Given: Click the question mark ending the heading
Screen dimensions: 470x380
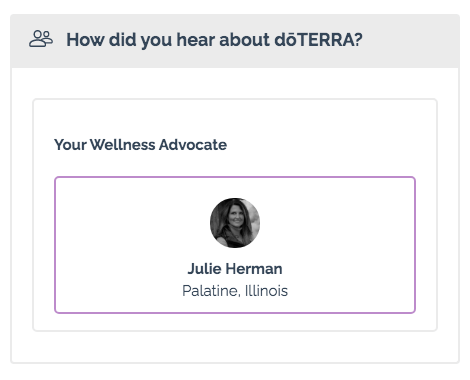Looking at the screenshot, I should [x=358, y=40].
